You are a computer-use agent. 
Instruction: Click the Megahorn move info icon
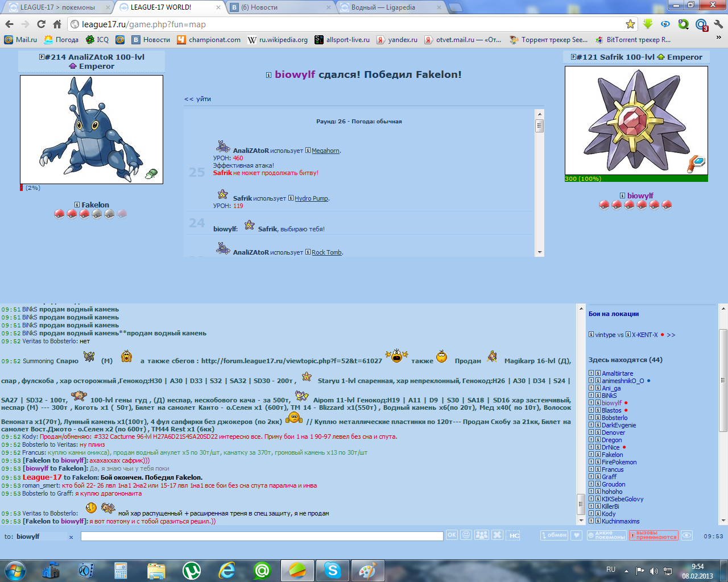[x=308, y=151]
